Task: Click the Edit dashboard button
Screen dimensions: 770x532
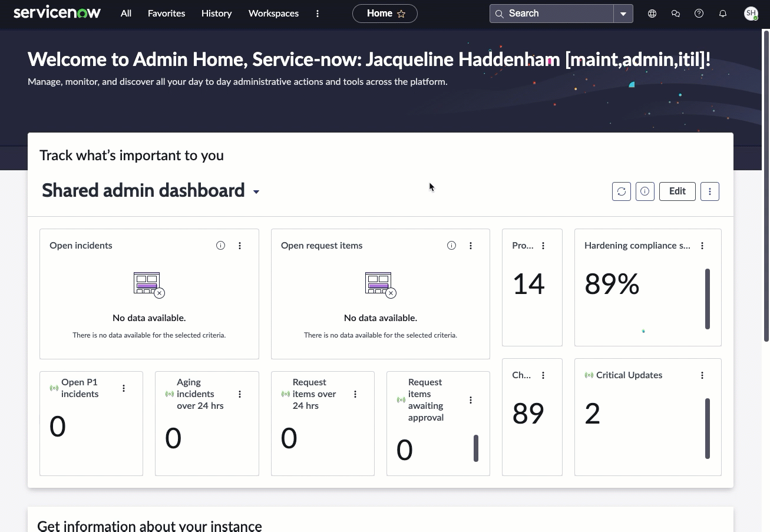Action: click(x=678, y=191)
